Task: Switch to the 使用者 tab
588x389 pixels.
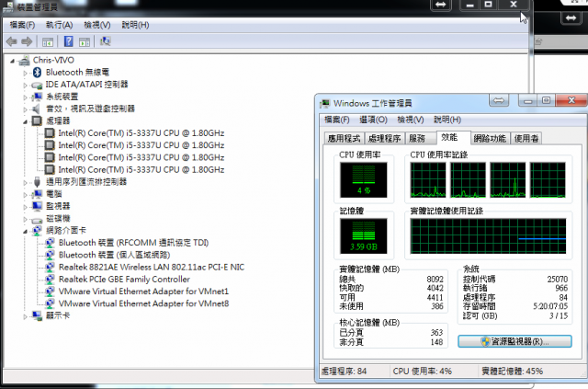Action: point(526,139)
